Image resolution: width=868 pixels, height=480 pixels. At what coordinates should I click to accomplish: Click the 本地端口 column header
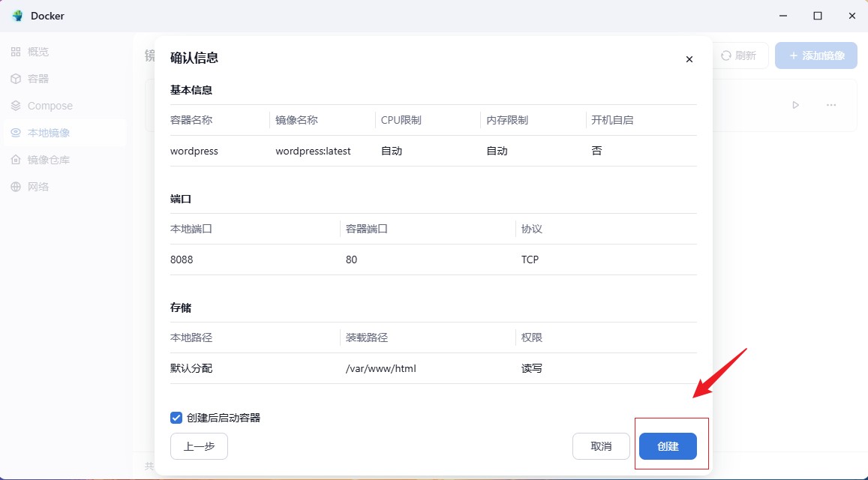tap(191, 229)
